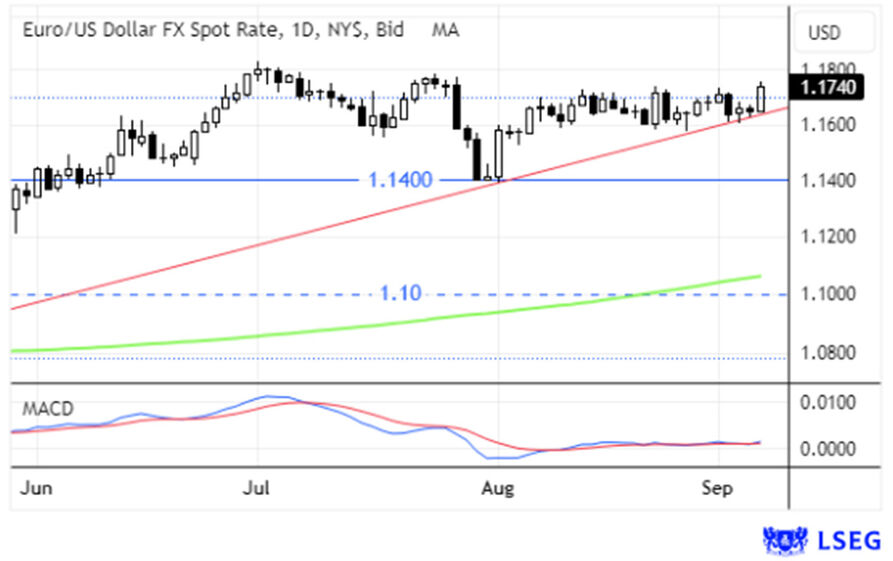The height and width of the screenshot is (561, 893).
Task: Click the LSEG logo
Action: (x=822, y=540)
